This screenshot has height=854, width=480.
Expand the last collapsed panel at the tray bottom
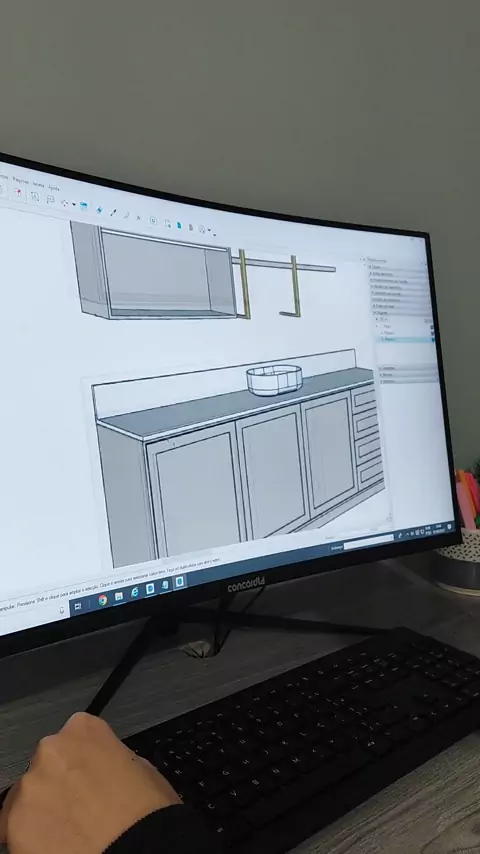pos(410,381)
